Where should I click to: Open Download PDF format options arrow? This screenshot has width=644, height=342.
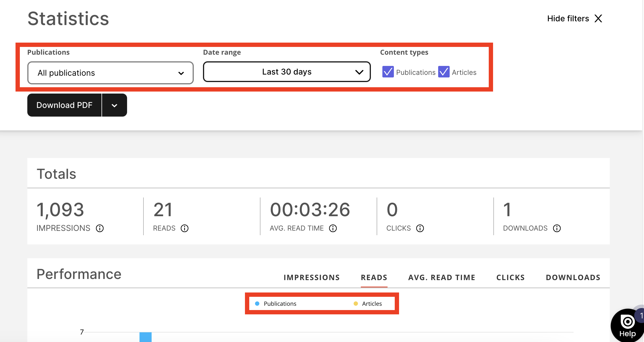pos(114,105)
